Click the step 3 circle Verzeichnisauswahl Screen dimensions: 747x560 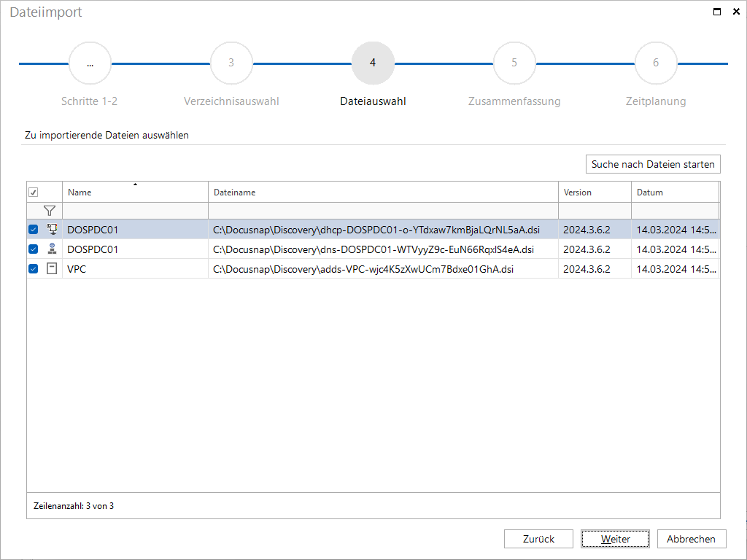pos(231,63)
